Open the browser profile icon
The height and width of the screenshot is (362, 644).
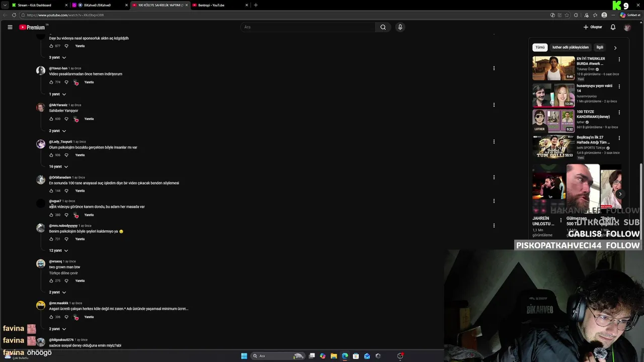click(604, 15)
